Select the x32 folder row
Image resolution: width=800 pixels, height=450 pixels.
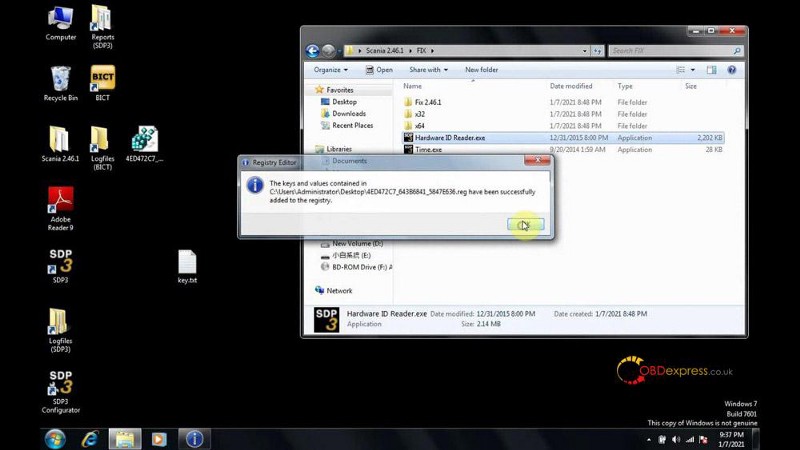[563, 114]
